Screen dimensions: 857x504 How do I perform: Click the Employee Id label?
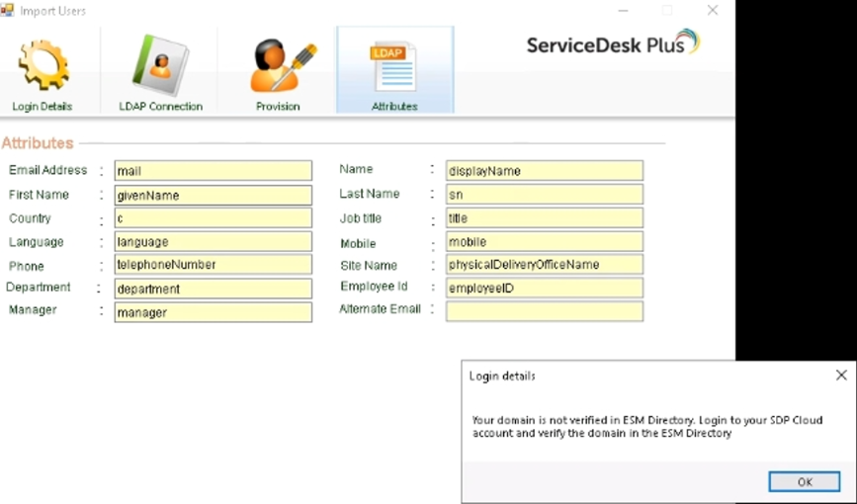coord(374,287)
